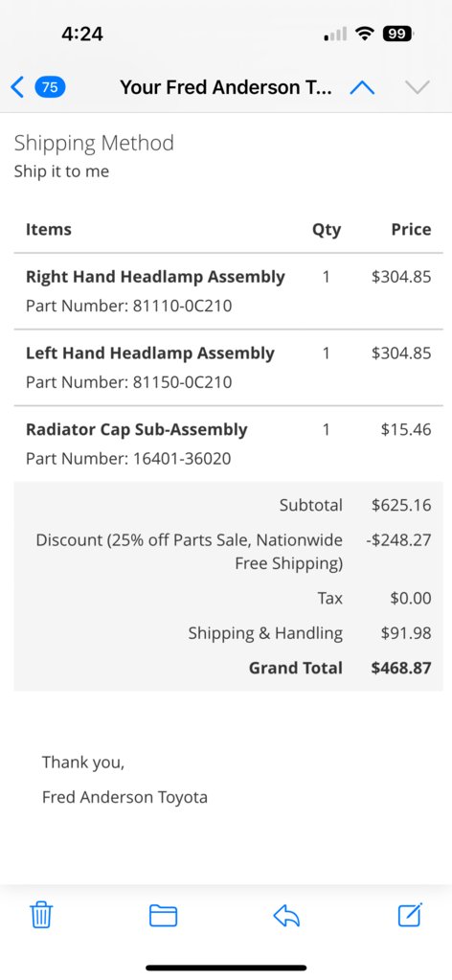Tap part number 81110-0C210

point(183,307)
